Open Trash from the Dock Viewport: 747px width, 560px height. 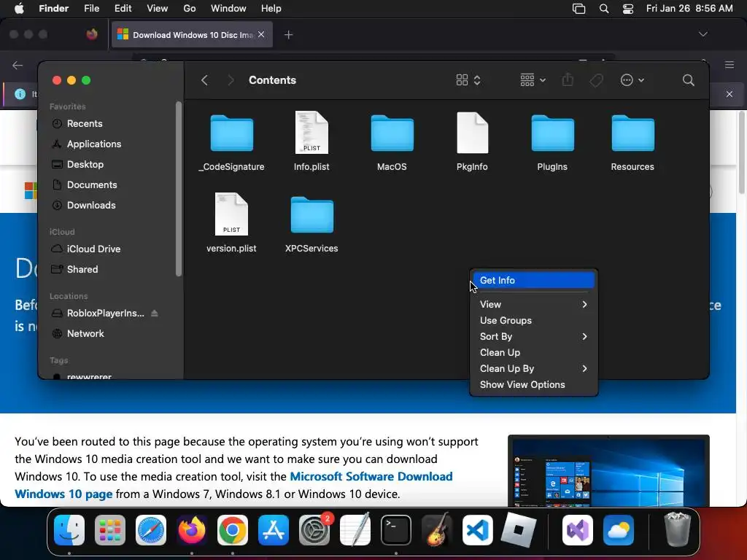677,529
